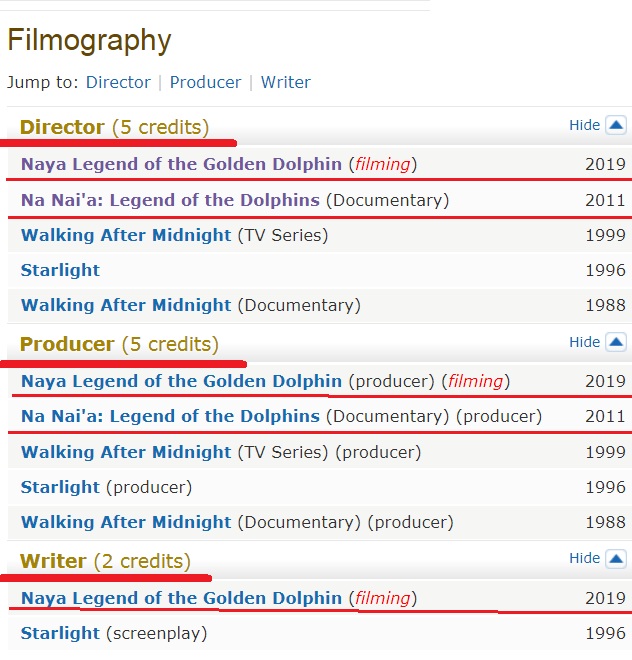632x660 pixels.
Task: Collapse Writer section with arrow icon
Action: [x=616, y=559]
